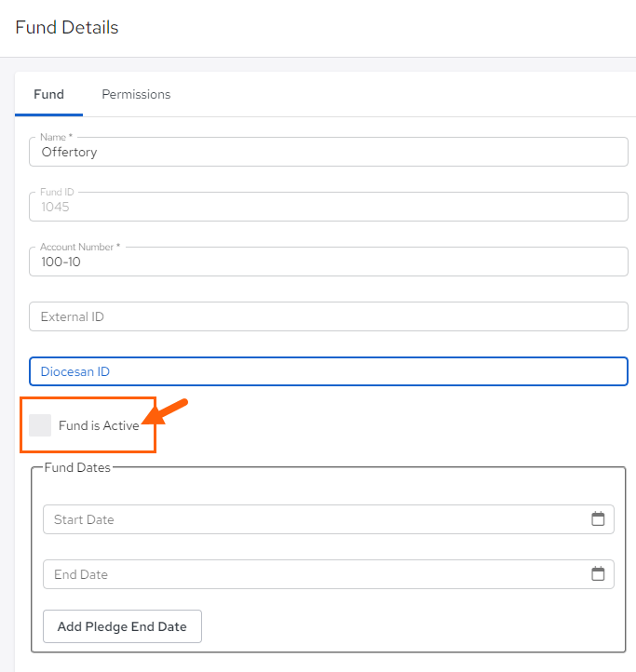
Task: Click the 'Name *' floating label
Action: tap(56, 137)
